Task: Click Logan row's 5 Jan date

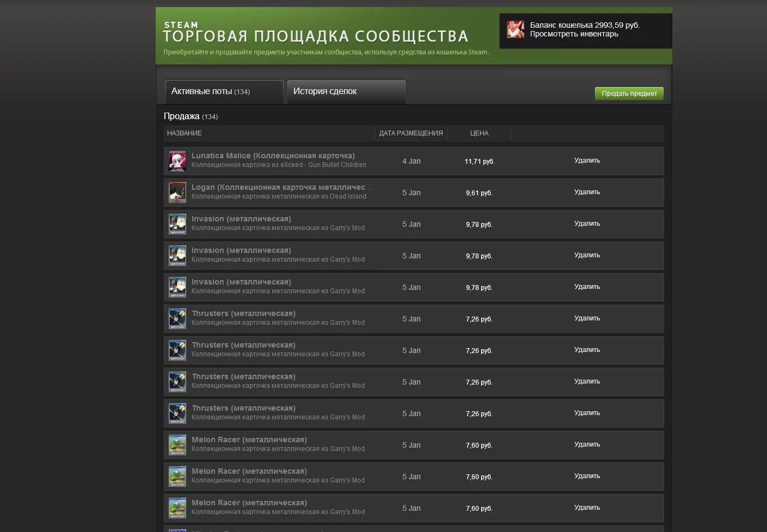Action: point(412,193)
